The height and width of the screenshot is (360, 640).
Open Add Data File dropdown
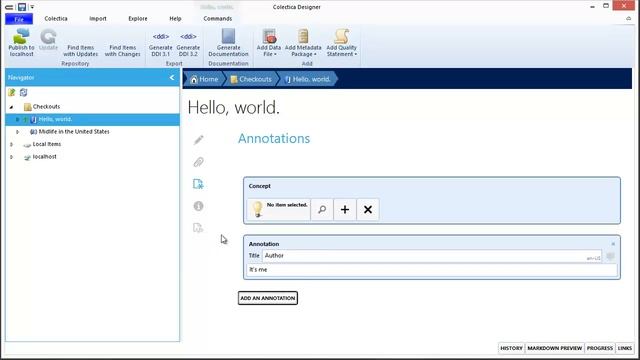click(269, 42)
